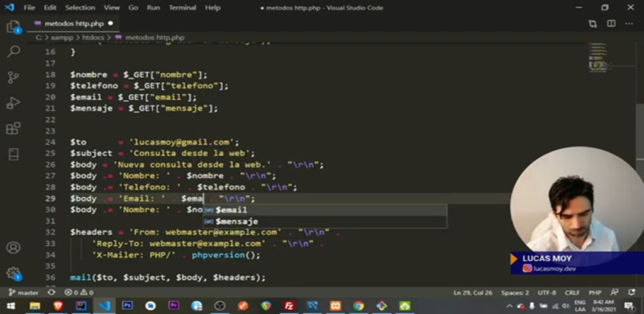Click line number 36 in the gutter

click(x=50, y=278)
